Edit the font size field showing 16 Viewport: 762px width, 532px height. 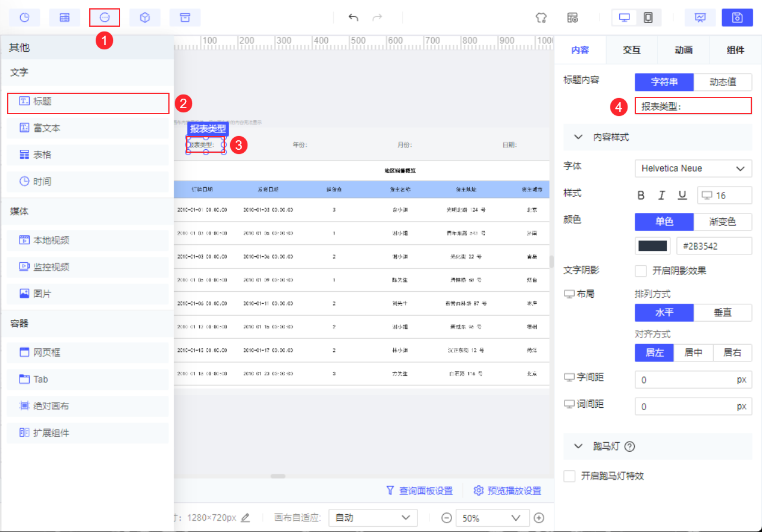725,195
